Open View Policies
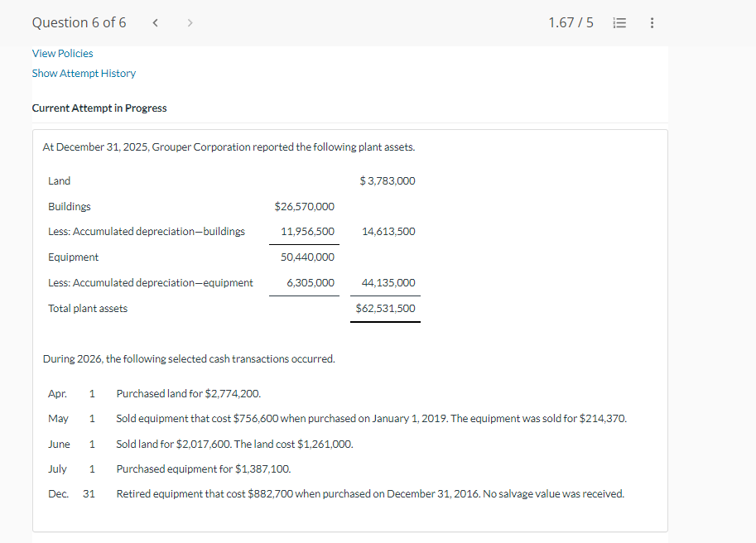Screen dimensions: 756x543 [62, 53]
